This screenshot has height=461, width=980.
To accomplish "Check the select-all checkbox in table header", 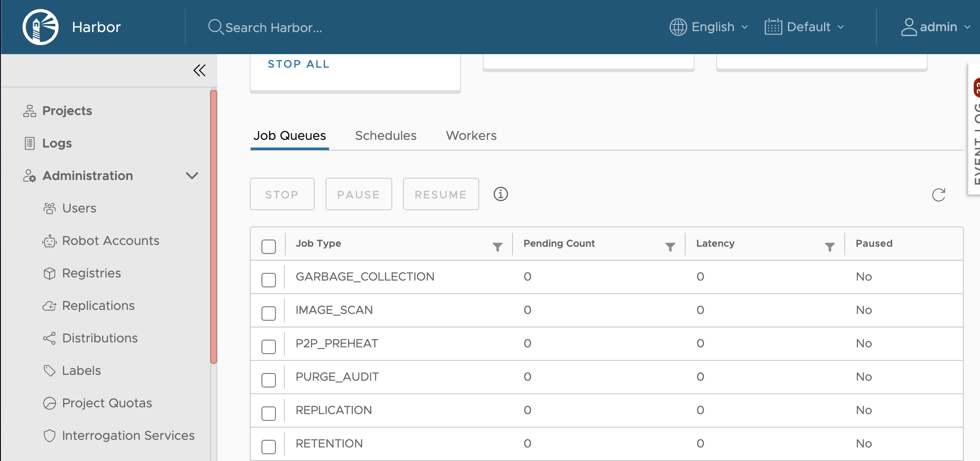I will (269, 246).
